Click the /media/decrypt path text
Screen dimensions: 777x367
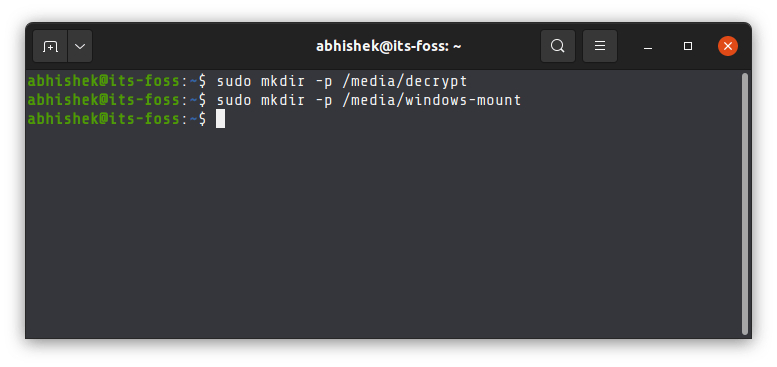pyautogui.click(x=405, y=81)
